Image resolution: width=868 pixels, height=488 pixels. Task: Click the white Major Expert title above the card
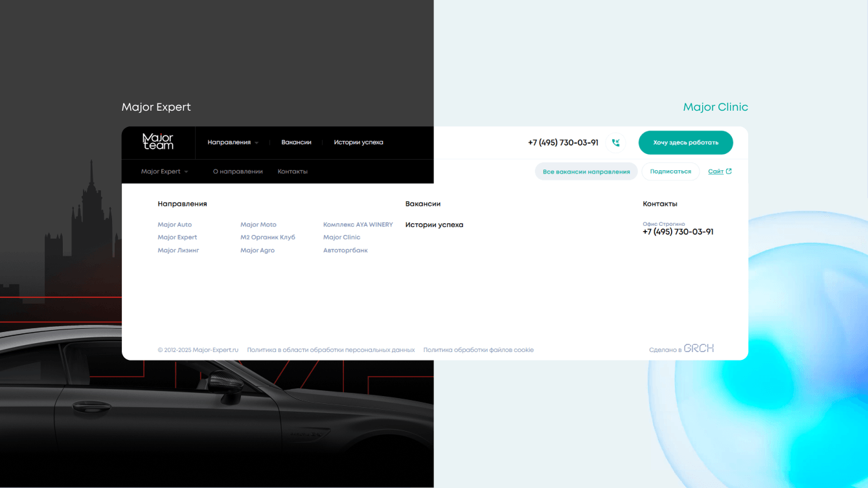click(x=156, y=107)
